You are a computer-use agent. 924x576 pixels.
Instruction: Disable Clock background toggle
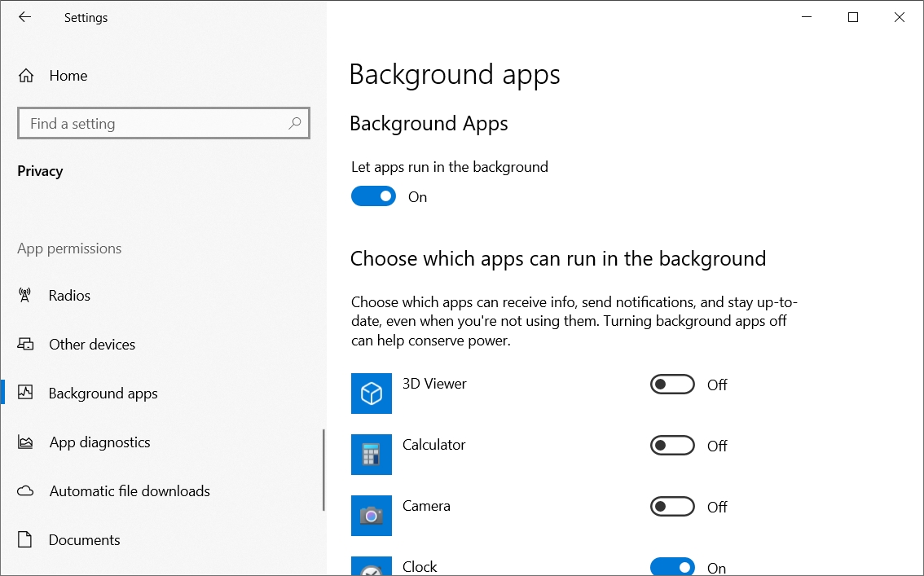tap(672, 566)
